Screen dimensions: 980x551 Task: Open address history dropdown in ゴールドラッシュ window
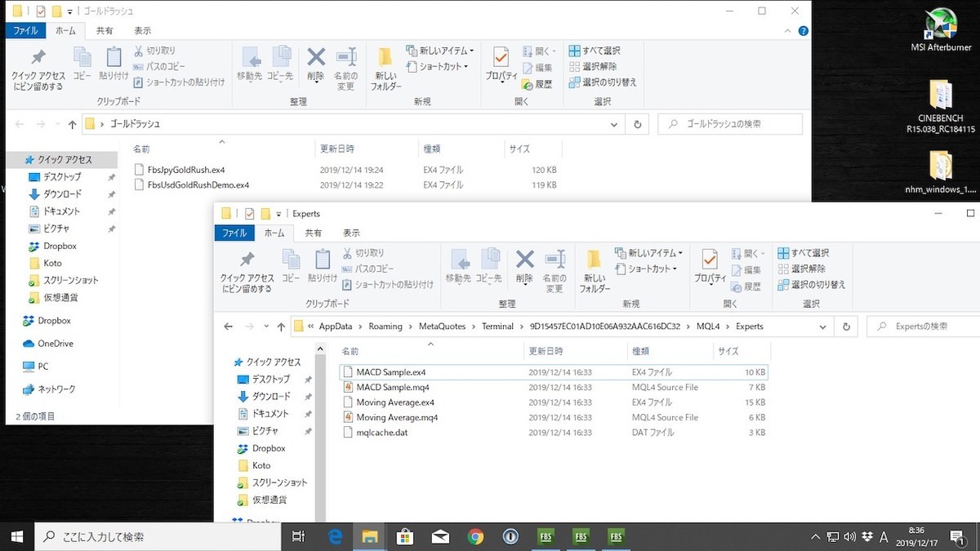614,124
